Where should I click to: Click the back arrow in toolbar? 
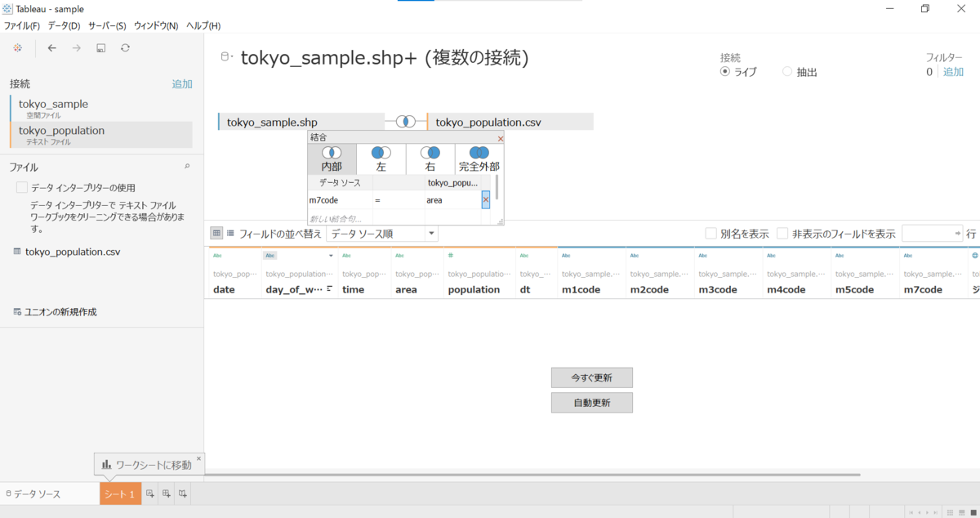click(x=51, y=48)
